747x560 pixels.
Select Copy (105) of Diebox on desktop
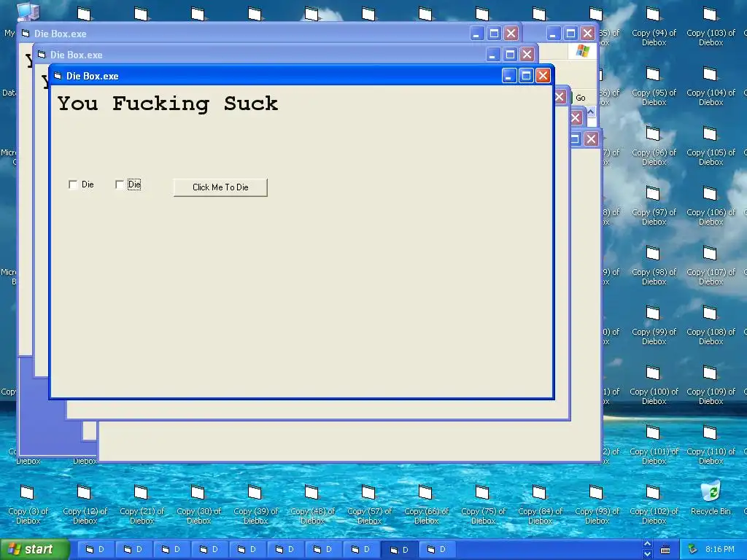tap(711, 146)
